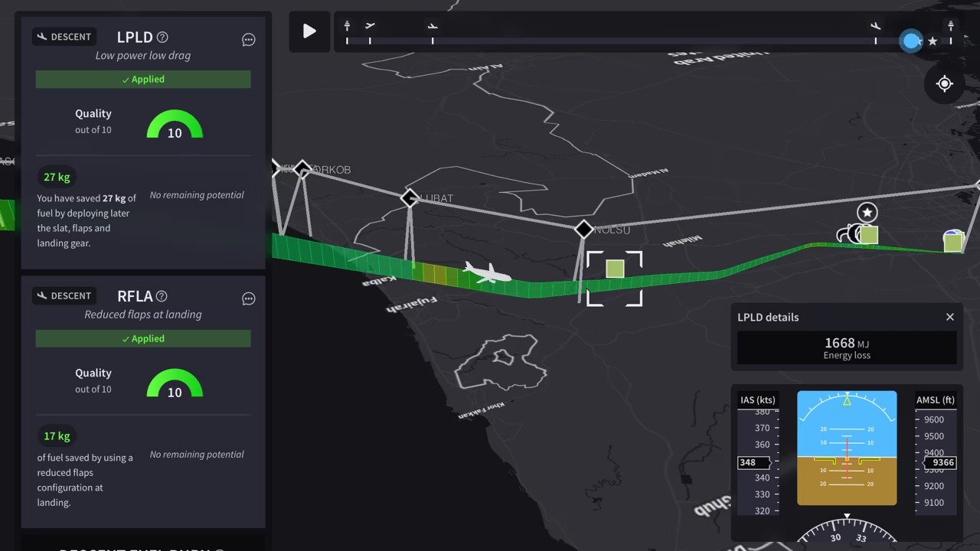980x551 pixels.
Task: Select the LUBAT waypoint diamond
Action: (x=410, y=198)
